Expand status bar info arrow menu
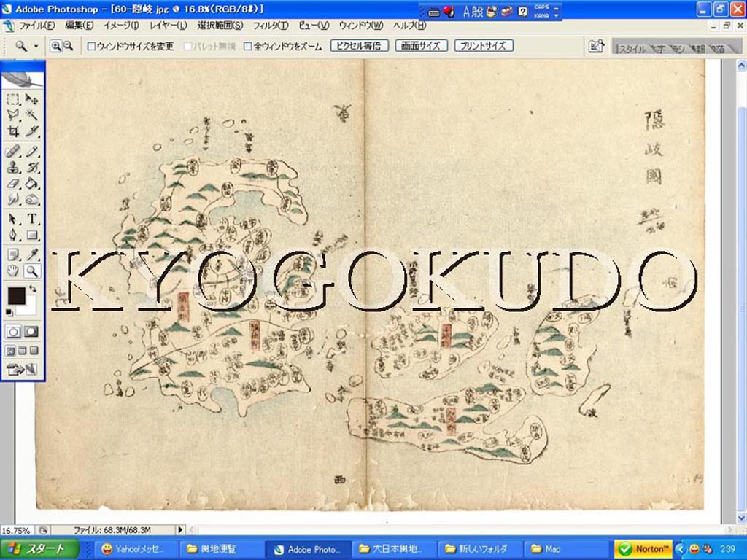The height and width of the screenshot is (560, 747). click(180, 529)
